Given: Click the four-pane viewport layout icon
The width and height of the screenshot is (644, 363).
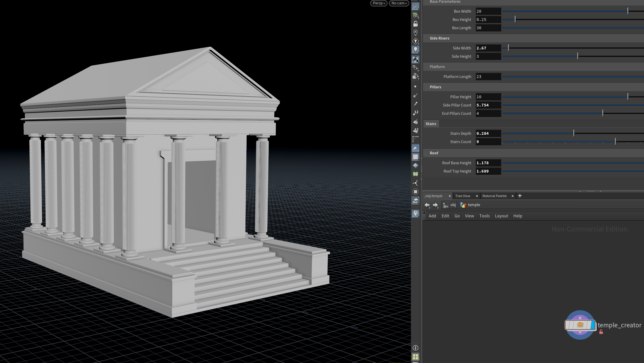Looking at the screenshot, I should 415,357.
